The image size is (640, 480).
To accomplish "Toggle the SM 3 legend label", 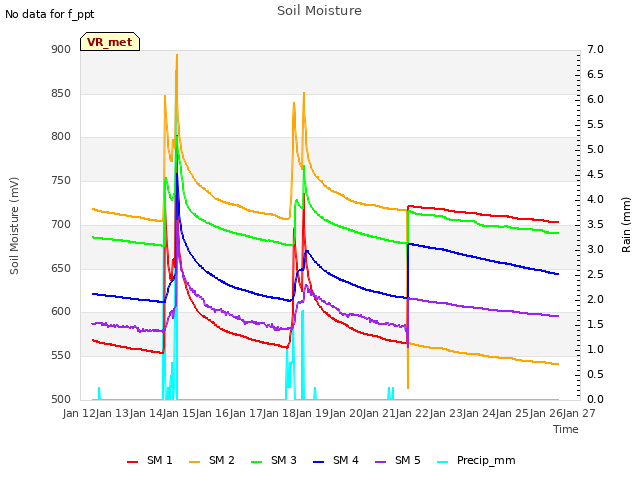I will click(284, 460).
